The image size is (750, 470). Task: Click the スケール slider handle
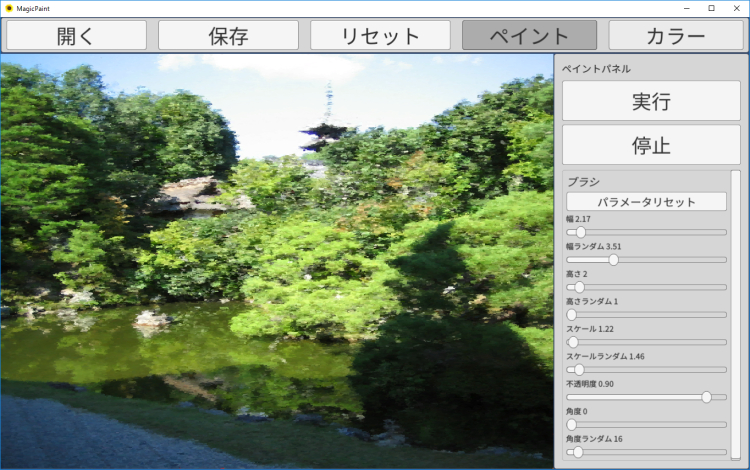click(x=573, y=342)
